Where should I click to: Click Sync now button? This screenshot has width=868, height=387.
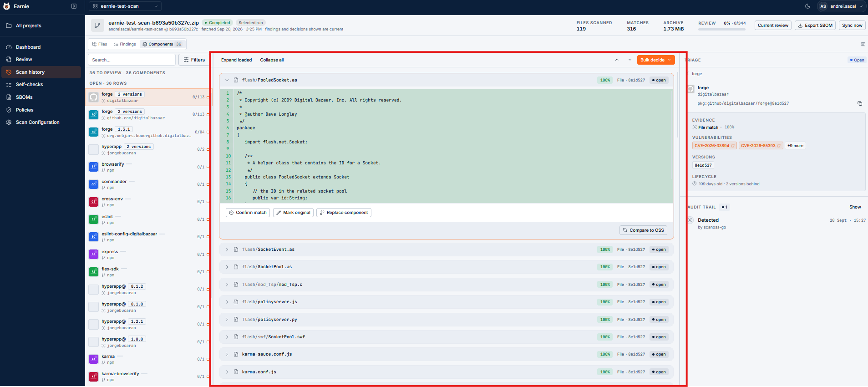852,25
